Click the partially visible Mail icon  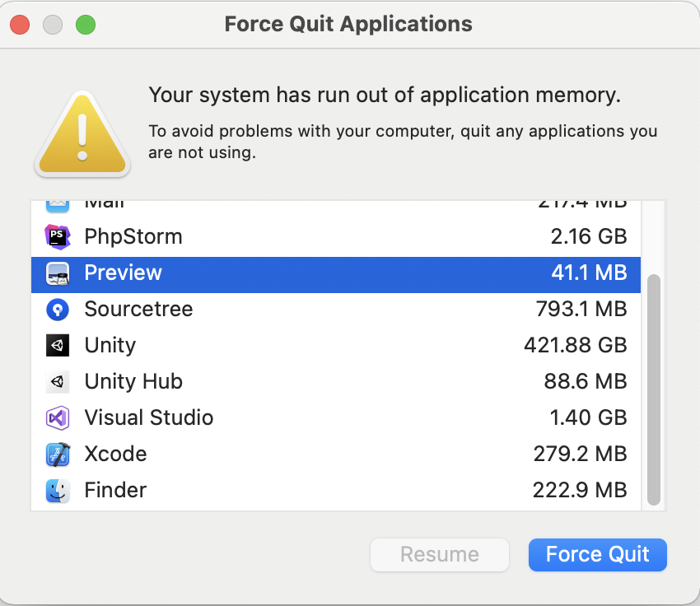point(58,204)
